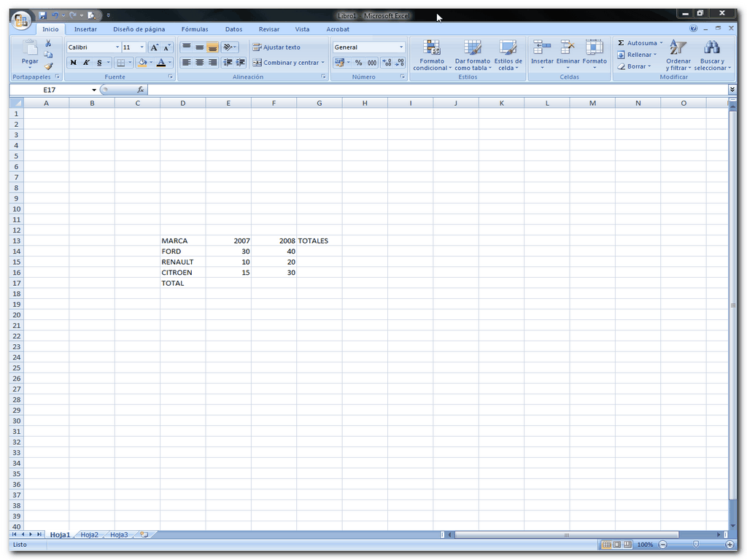Screen dimensions: 747x560
Task: Click the Cut scissors icon
Action: [49, 44]
